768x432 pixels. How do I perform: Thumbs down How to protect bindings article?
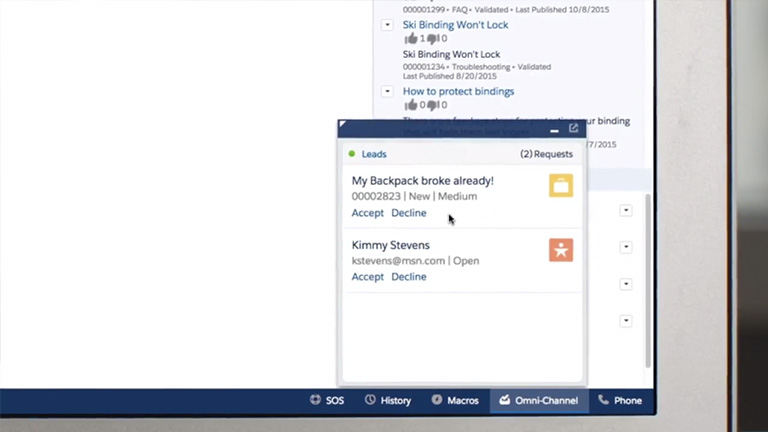coord(432,105)
